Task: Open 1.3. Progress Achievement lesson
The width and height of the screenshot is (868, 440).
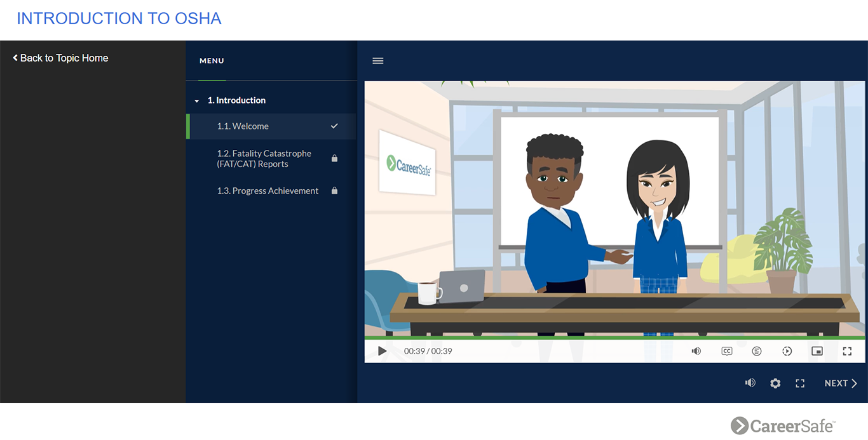Action: click(271, 190)
